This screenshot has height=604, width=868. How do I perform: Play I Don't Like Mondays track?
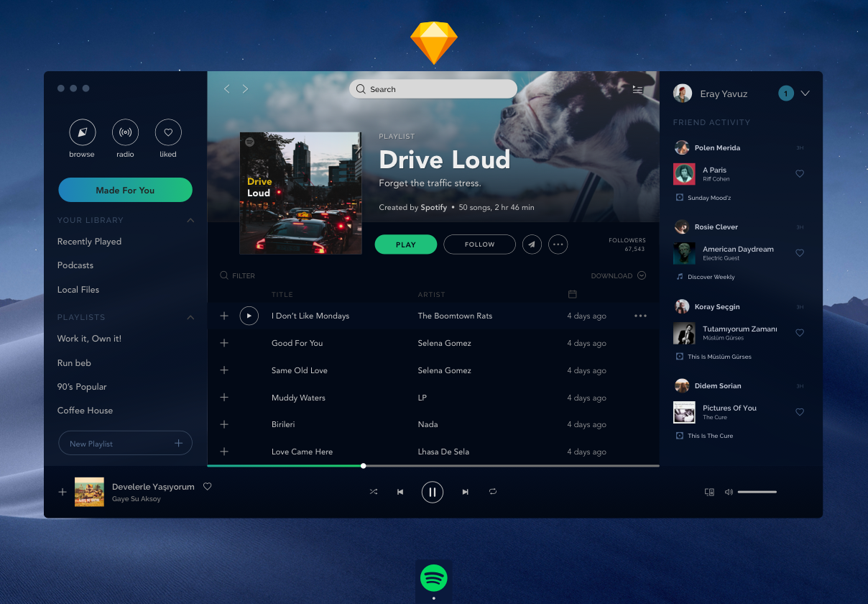pyautogui.click(x=249, y=316)
